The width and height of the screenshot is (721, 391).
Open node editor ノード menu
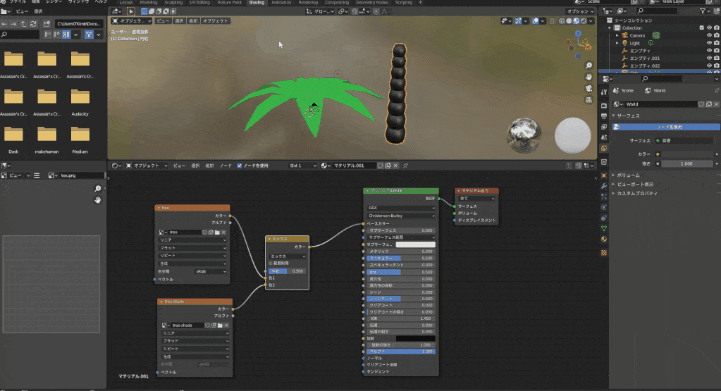pyautogui.click(x=225, y=166)
